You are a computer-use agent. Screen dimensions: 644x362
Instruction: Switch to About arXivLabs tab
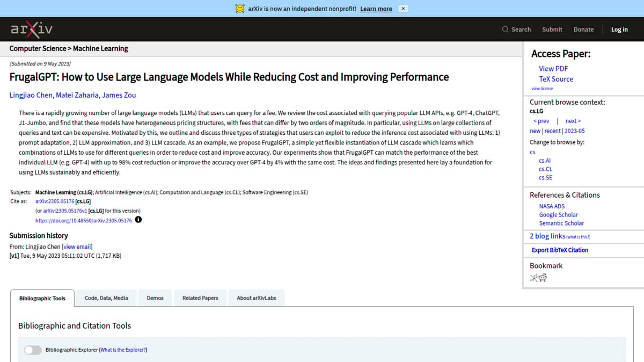(257, 298)
